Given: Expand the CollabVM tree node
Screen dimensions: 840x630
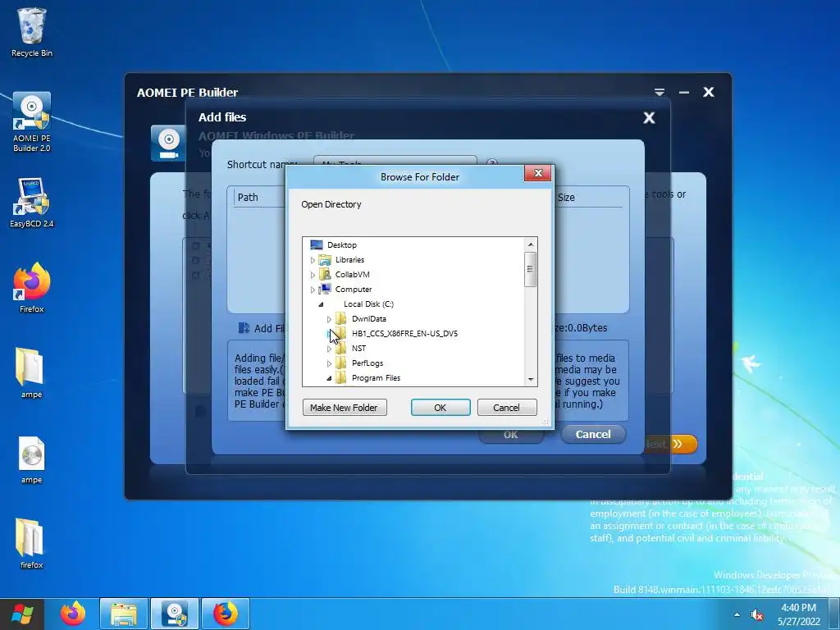Looking at the screenshot, I should (313, 275).
